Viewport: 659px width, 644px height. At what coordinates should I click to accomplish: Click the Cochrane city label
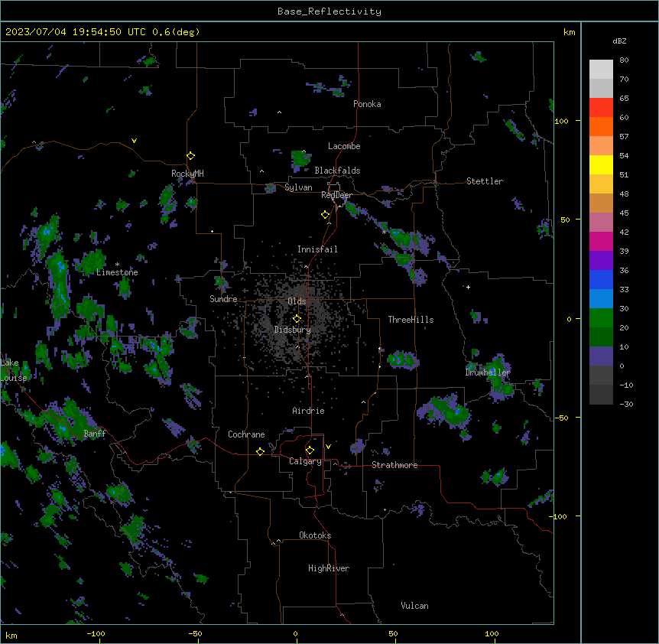(246, 434)
